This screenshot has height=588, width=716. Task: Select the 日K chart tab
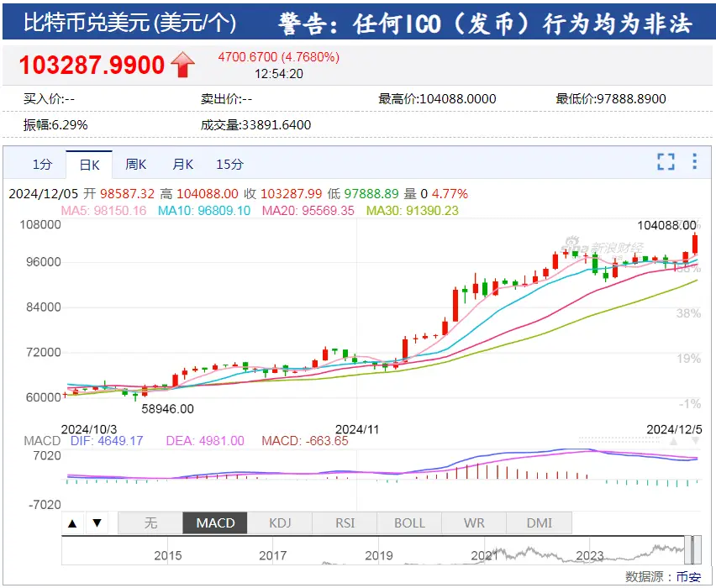coord(89,165)
